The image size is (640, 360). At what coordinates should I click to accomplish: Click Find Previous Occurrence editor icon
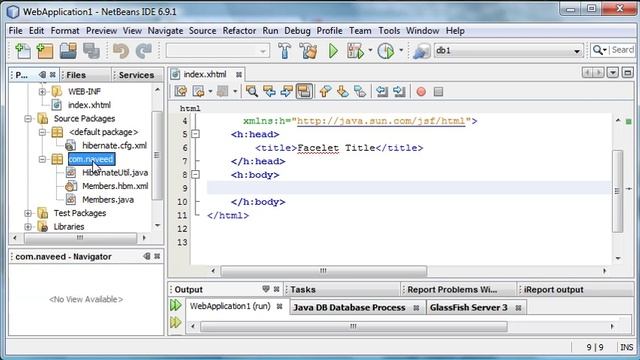[x=269, y=91]
